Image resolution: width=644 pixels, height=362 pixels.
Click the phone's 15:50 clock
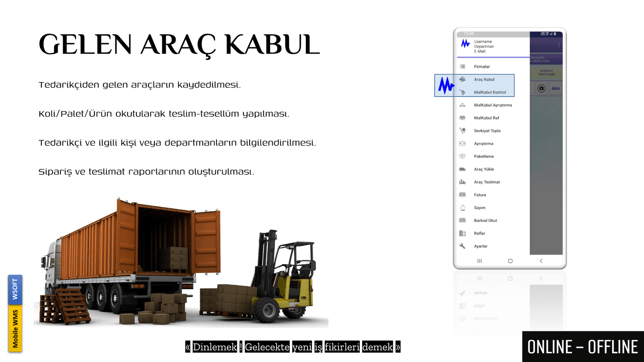469,34
